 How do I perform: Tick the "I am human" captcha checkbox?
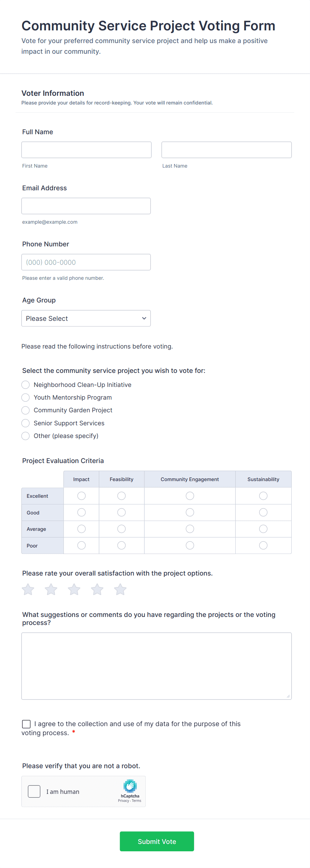[x=34, y=791]
